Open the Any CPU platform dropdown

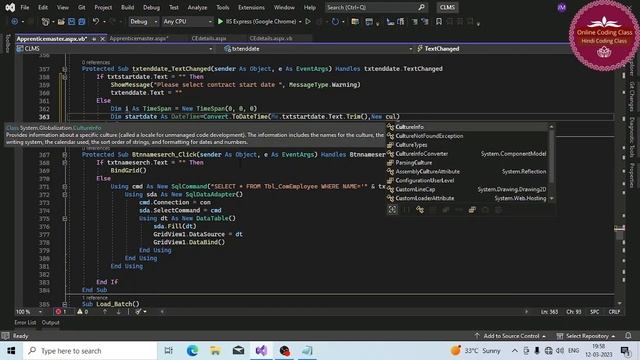(x=187, y=22)
